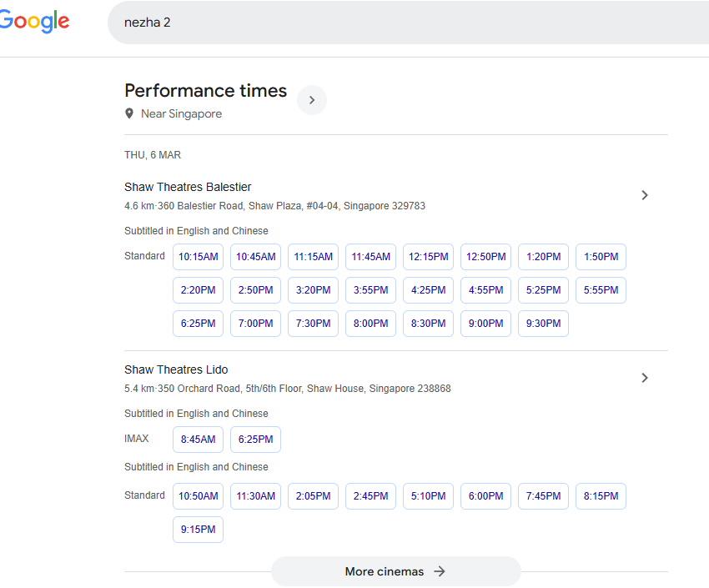The image size is (709, 588).
Task: Choose the 8:30PM showtime
Action: pos(428,324)
